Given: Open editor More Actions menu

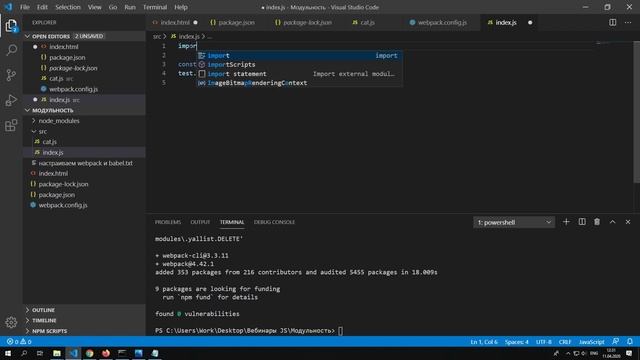Looking at the screenshot, I should [x=628, y=22].
